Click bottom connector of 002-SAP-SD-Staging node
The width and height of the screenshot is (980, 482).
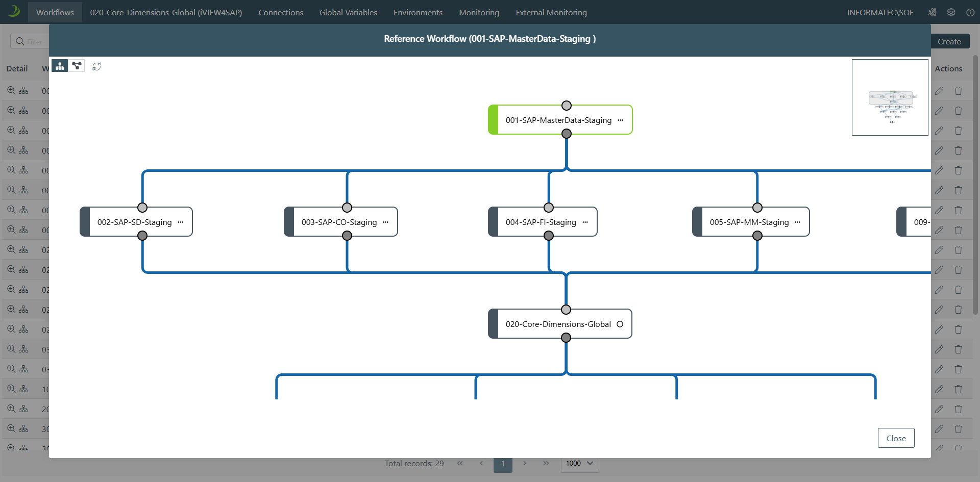coord(142,236)
